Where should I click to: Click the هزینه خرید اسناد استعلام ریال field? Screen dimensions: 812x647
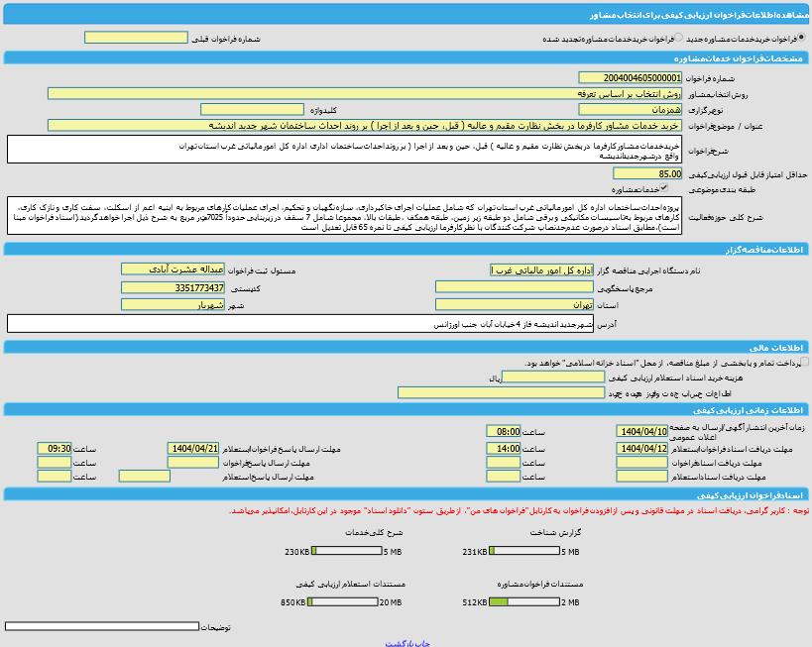(x=553, y=377)
